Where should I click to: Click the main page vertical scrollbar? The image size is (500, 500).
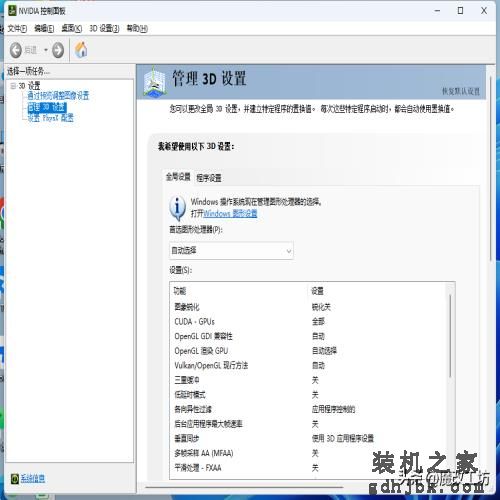[490, 168]
